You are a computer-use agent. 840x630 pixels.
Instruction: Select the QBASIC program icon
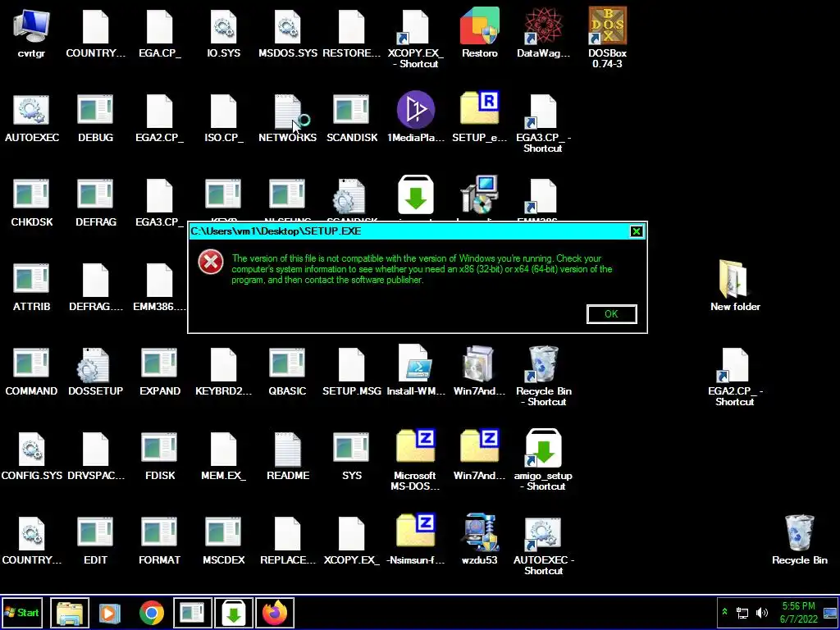[x=288, y=372]
